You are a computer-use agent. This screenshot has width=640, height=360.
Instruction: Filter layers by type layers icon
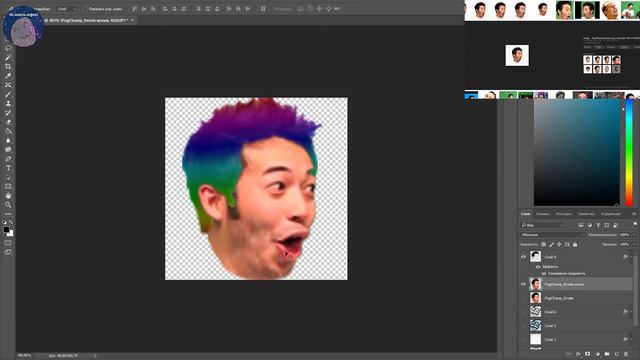598,225
